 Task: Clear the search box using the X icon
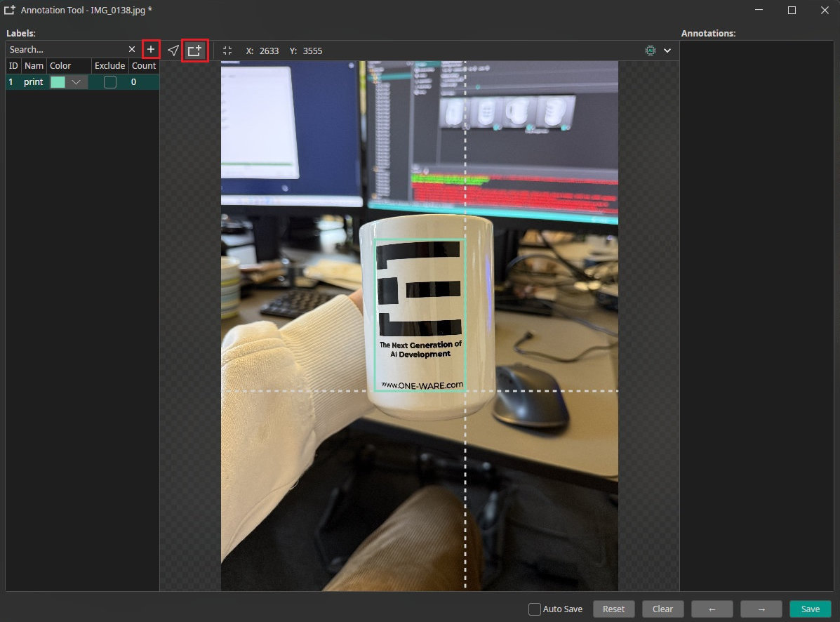(x=131, y=49)
